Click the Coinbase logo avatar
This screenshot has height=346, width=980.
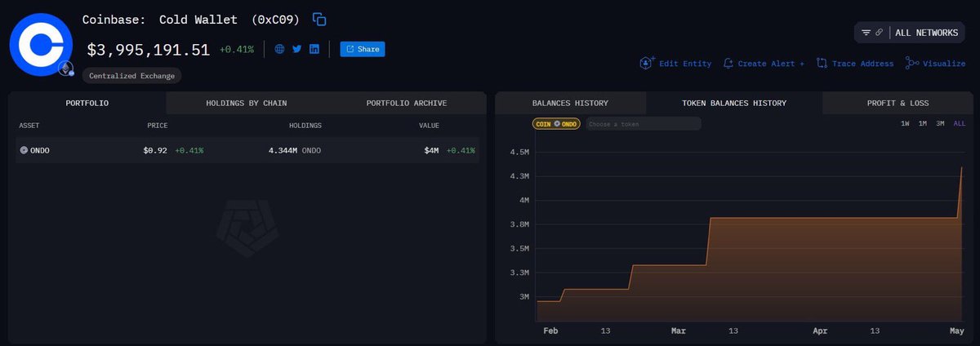coord(41,45)
